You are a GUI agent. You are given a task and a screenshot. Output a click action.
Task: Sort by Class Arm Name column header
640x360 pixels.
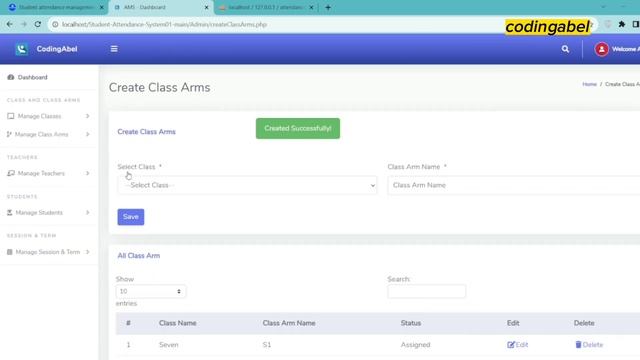click(289, 323)
